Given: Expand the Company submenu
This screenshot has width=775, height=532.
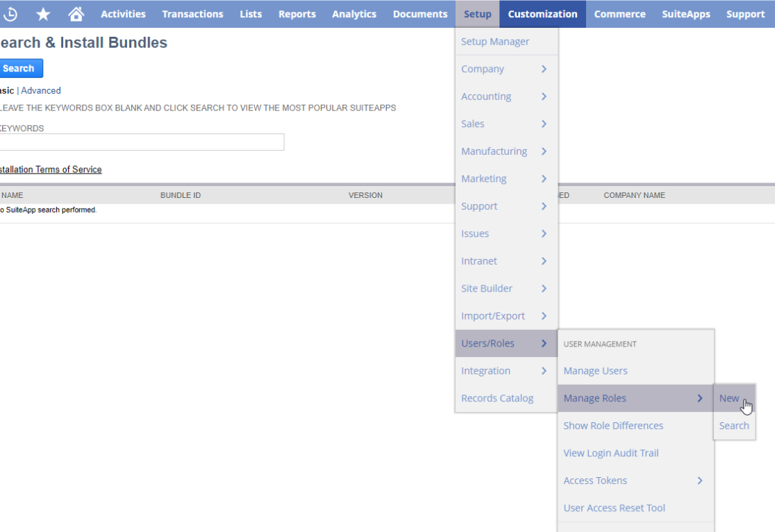Looking at the screenshot, I should [507, 69].
